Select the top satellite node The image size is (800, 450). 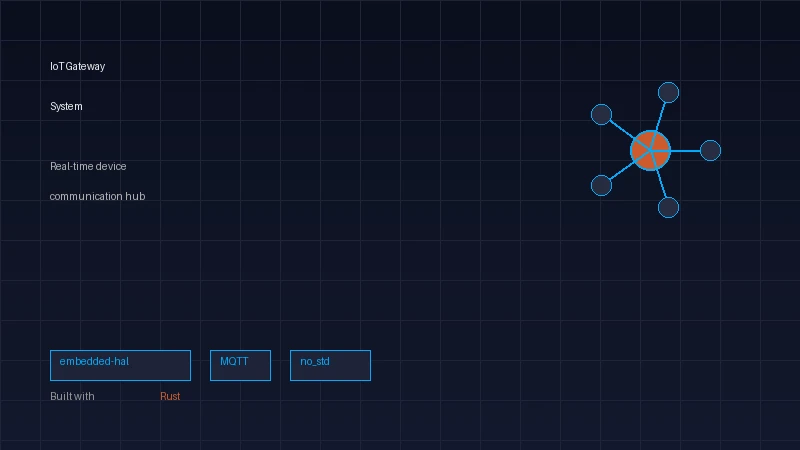pyautogui.click(x=669, y=93)
